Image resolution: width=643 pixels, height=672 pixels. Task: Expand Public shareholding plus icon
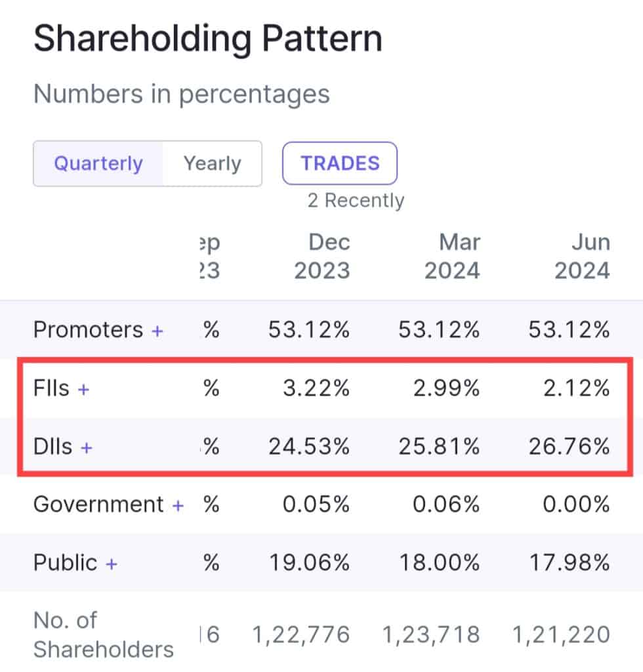112,564
